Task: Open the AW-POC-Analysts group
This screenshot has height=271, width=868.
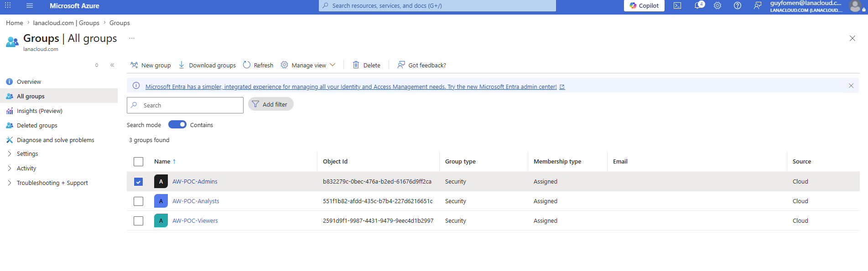Action: click(x=196, y=201)
